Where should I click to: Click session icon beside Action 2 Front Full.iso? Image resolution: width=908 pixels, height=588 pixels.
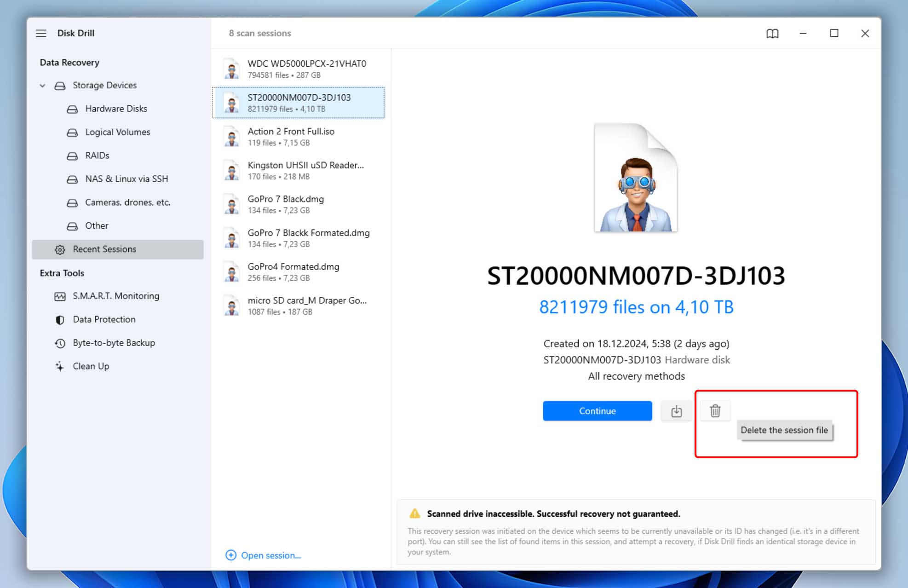[231, 137]
